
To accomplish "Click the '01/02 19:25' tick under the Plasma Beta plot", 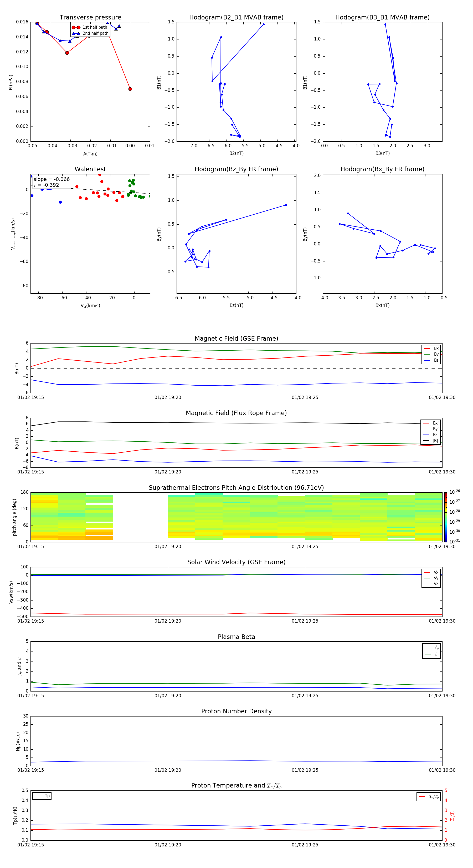I will click(305, 696).
